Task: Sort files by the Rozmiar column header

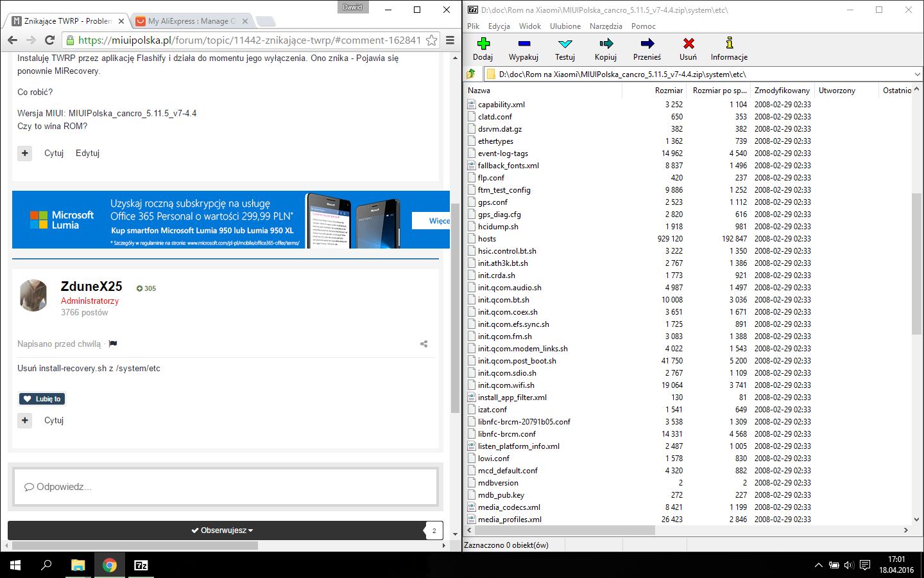Action: (x=667, y=91)
